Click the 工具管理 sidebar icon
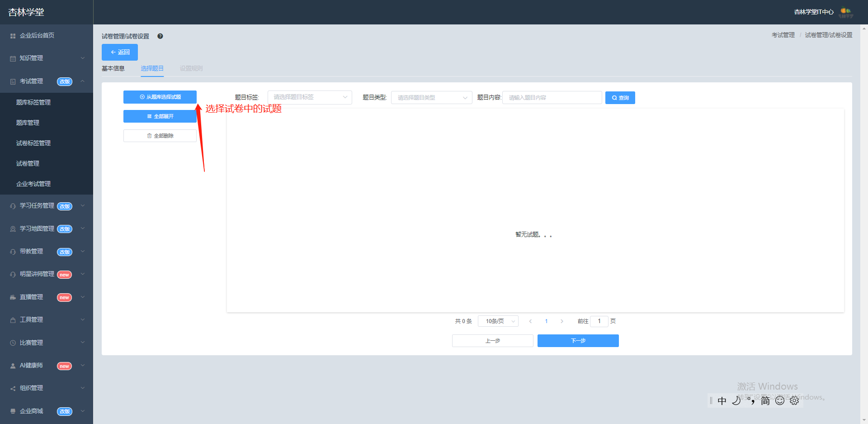Image resolution: width=868 pixels, height=424 pixels. pyautogui.click(x=13, y=320)
